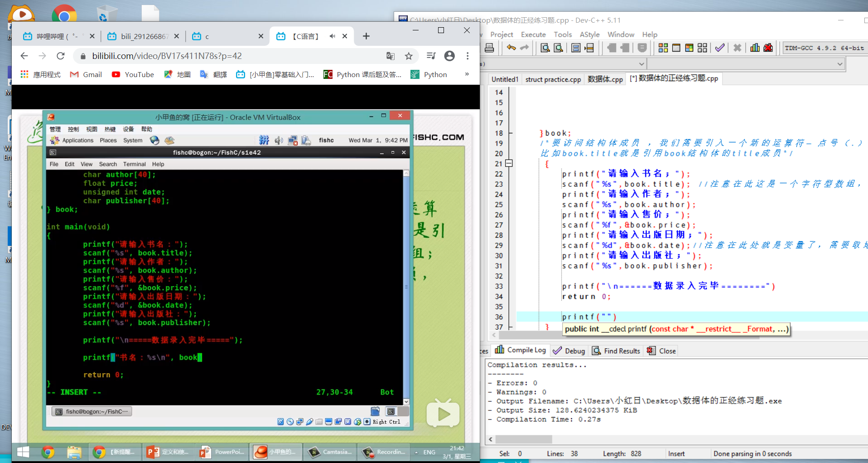Click the Undo arrow in Dev-C++ toolbar
Viewport: 868px width, 463px height.
click(x=511, y=48)
